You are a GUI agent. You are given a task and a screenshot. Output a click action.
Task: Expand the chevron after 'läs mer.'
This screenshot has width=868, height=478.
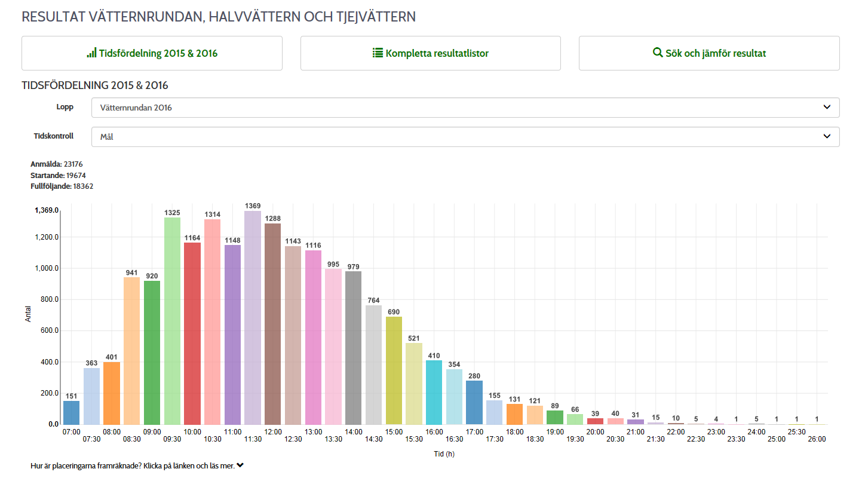(x=240, y=465)
